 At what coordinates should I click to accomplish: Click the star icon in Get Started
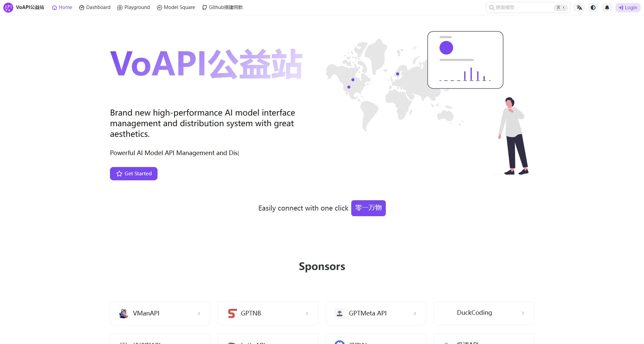[119, 174]
